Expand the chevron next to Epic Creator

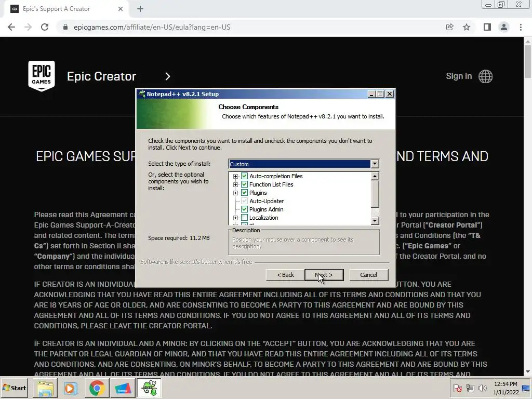(x=168, y=76)
